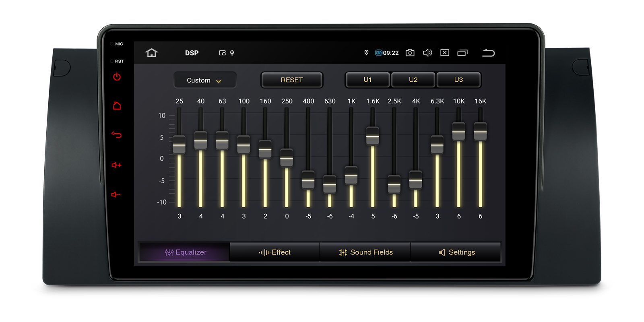Screen dimensions: 644x322
Task: Select the U1 user preset
Action: point(367,80)
